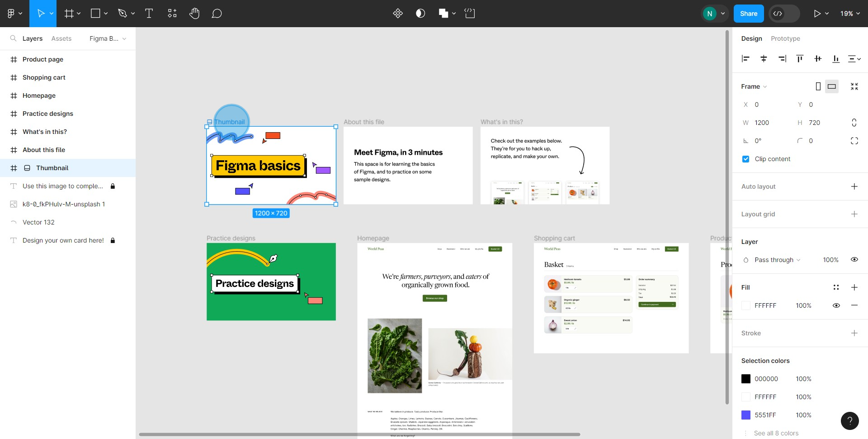Open Move tool dropdown arrow
Screen dimensions: 868x439
[x=52, y=14]
